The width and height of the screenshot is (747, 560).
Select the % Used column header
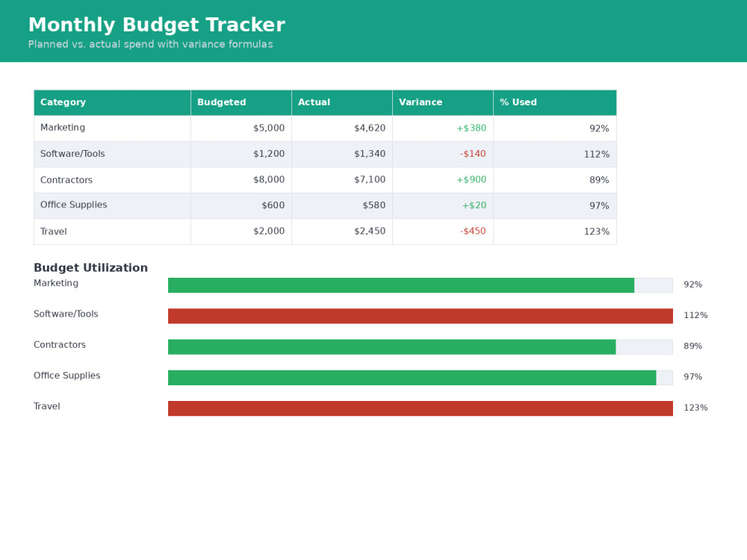click(555, 102)
